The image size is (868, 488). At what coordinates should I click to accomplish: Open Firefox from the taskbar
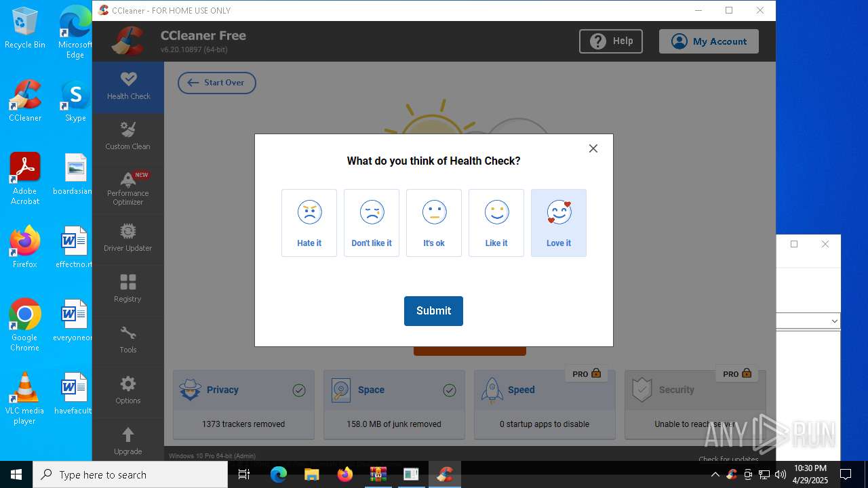(344, 474)
